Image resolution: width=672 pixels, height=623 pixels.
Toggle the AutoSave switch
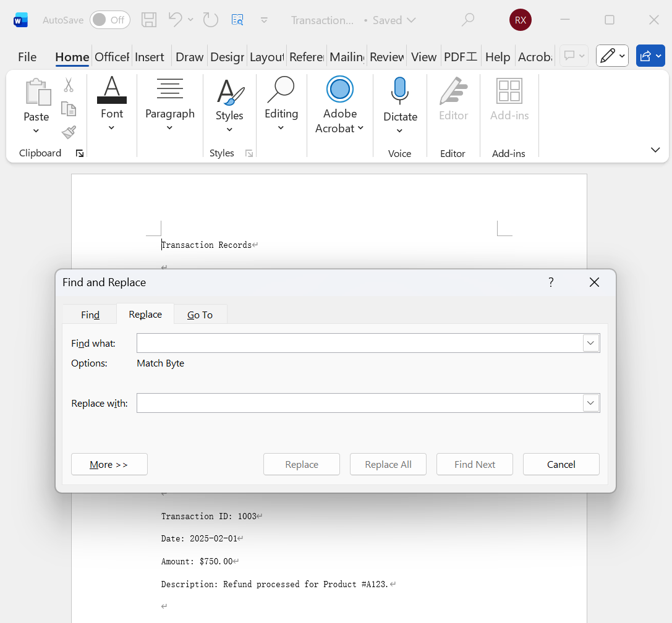(110, 20)
